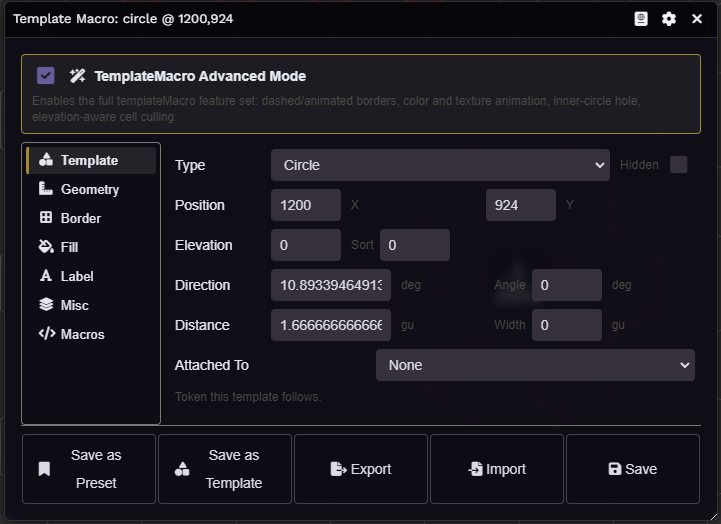Click the bookmark icon on Save as Preset
The width and height of the screenshot is (721, 524).
click(44, 469)
